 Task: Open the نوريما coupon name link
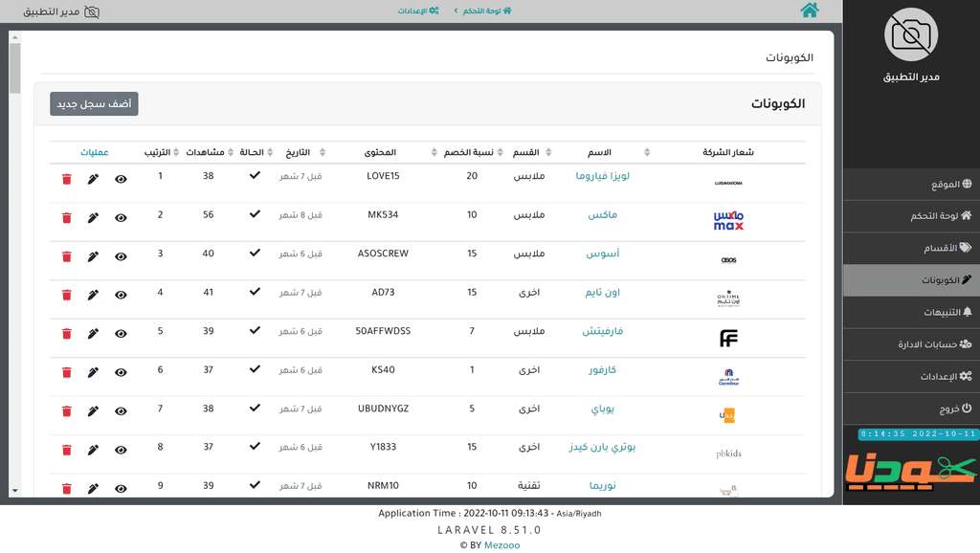tap(603, 485)
